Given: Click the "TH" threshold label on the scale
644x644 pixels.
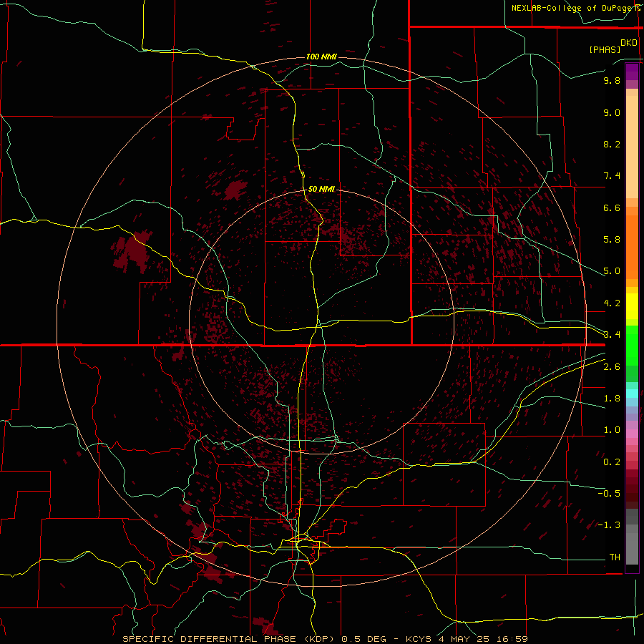Looking at the screenshot, I should click(615, 557).
